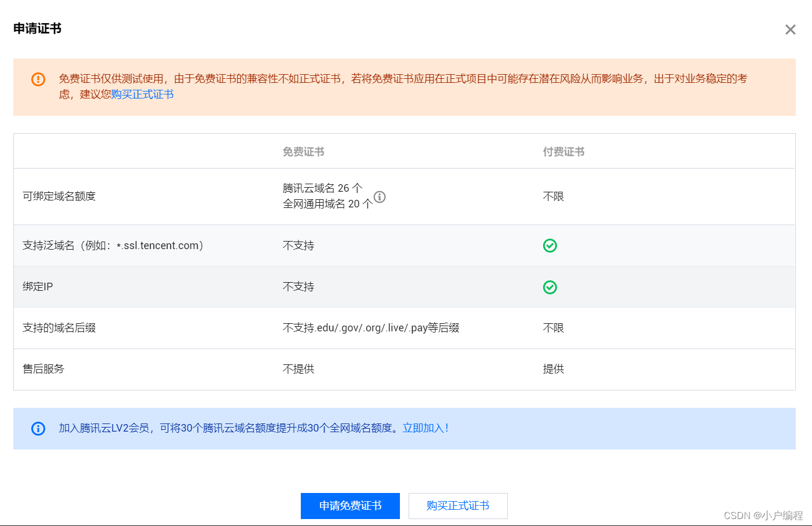The width and height of the screenshot is (812, 526).
Task: Click the 购买正式证书 link in the warning text
Action: pyautogui.click(x=143, y=94)
